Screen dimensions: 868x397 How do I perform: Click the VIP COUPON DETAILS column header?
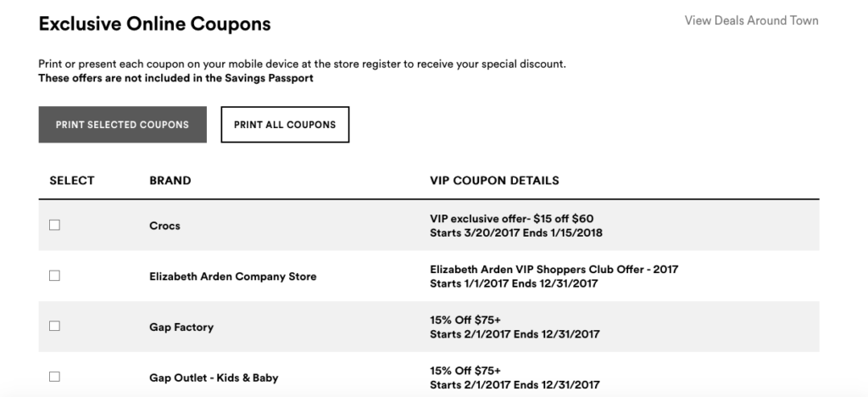pos(494,181)
